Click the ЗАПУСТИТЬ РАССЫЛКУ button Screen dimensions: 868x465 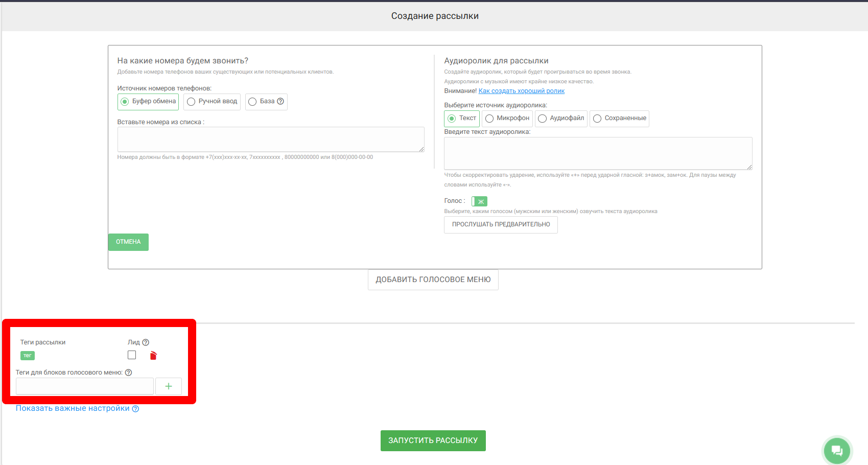pyautogui.click(x=433, y=440)
